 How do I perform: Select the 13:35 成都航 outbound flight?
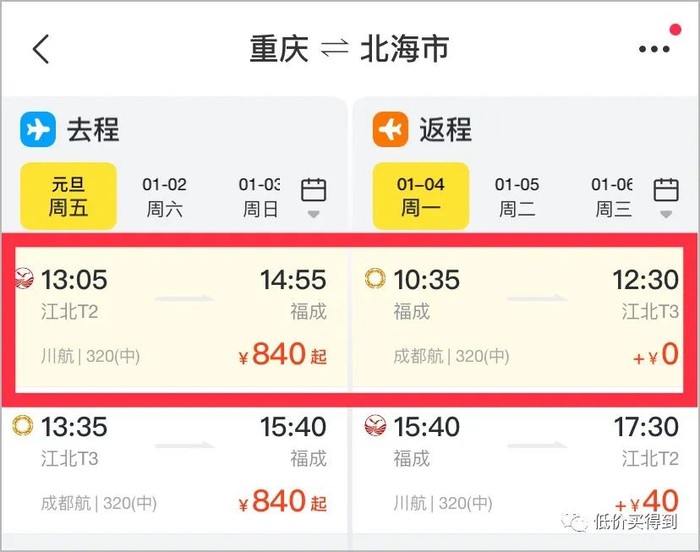175,464
